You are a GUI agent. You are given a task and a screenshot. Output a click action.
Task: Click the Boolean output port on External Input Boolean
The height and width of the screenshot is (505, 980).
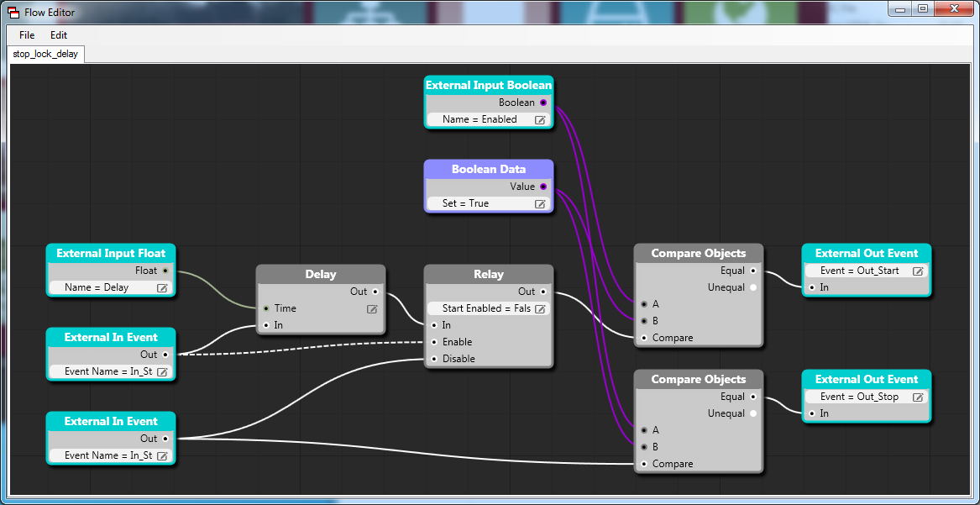click(543, 103)
